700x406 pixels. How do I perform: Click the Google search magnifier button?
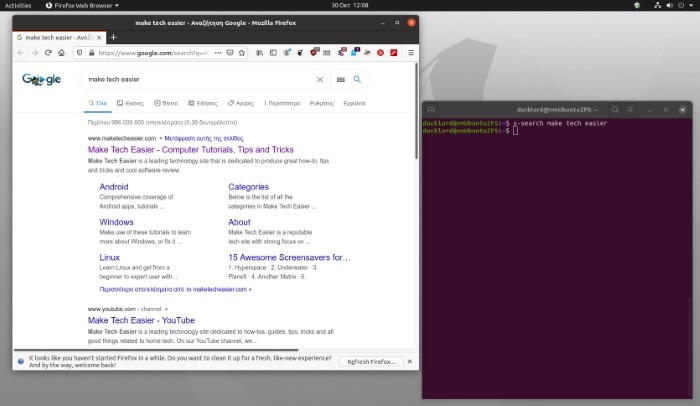click(x=357, y=79)
